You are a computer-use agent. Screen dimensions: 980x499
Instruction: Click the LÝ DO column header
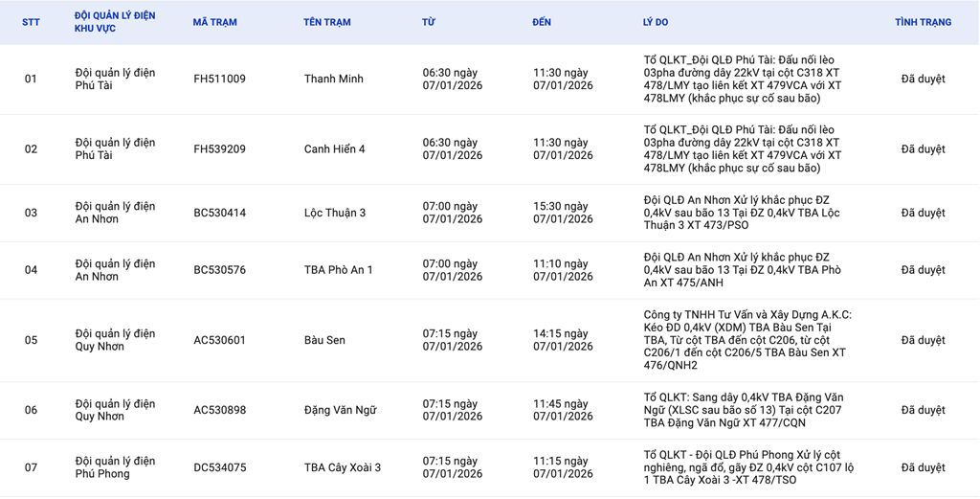point(656,22)
